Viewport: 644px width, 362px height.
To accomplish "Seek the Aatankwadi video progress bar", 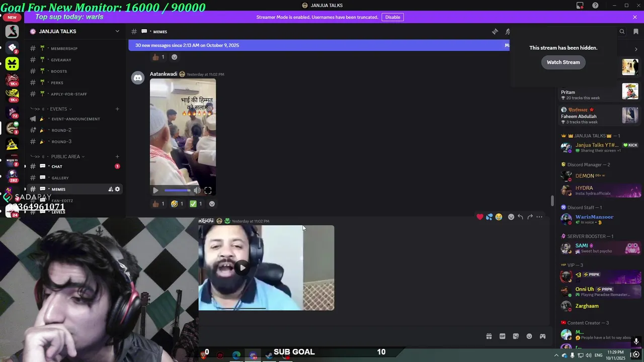I will (177, 190).
